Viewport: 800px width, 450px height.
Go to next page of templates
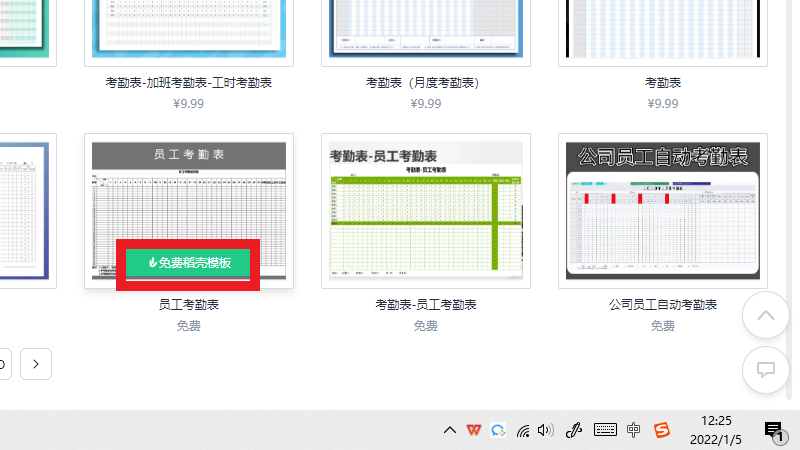[x=36, y=363]
